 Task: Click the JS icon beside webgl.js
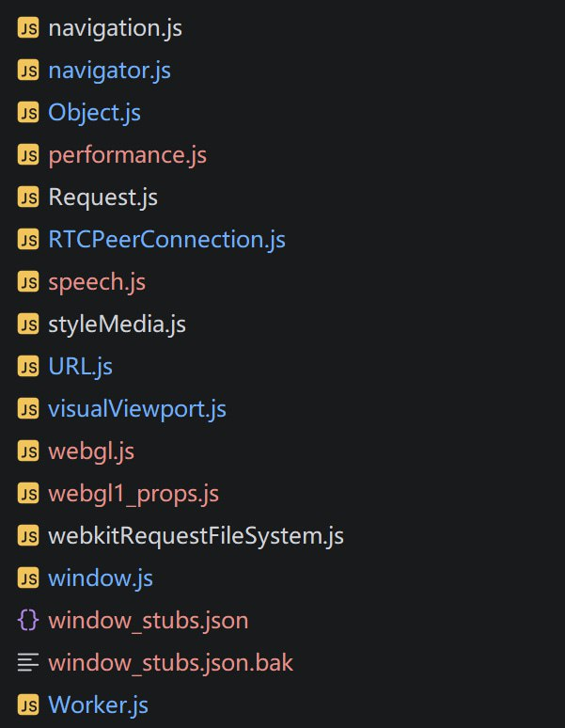click(28, 451)
